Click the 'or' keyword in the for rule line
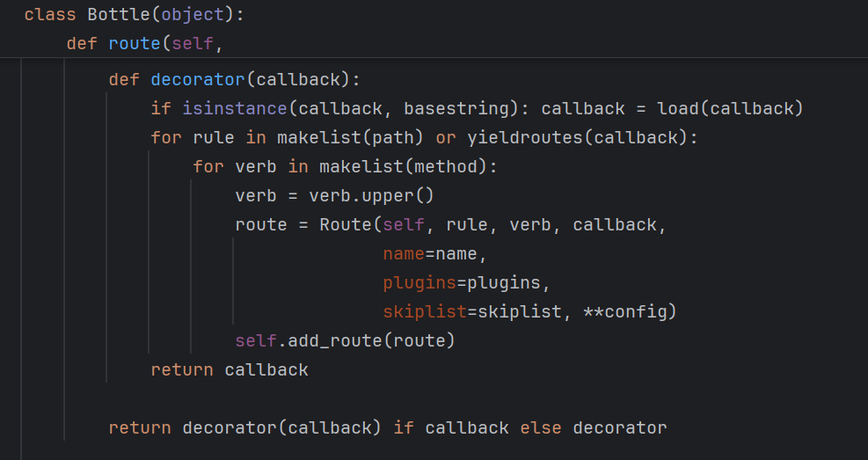The height and width of the screenshot is (460, 868). coord(446,137)
